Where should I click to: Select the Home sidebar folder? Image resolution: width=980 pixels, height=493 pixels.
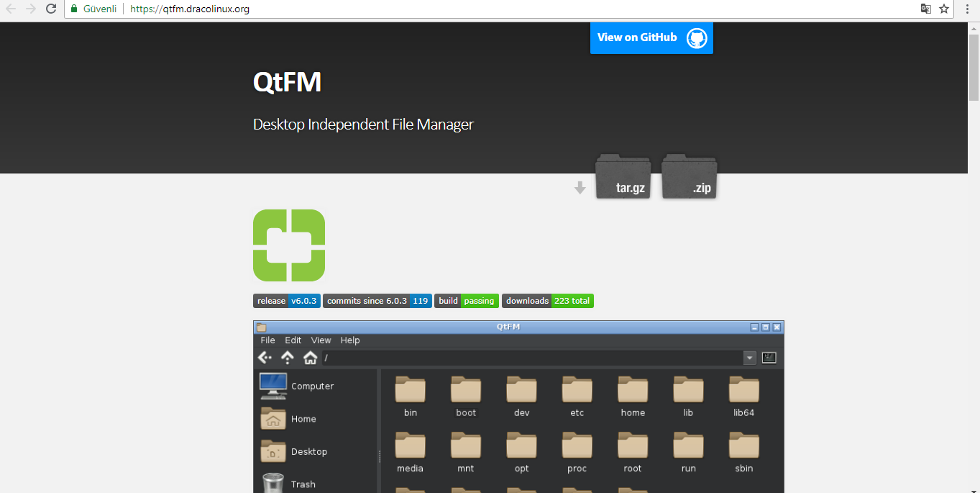pyautogui.click(x=288, y=419)
